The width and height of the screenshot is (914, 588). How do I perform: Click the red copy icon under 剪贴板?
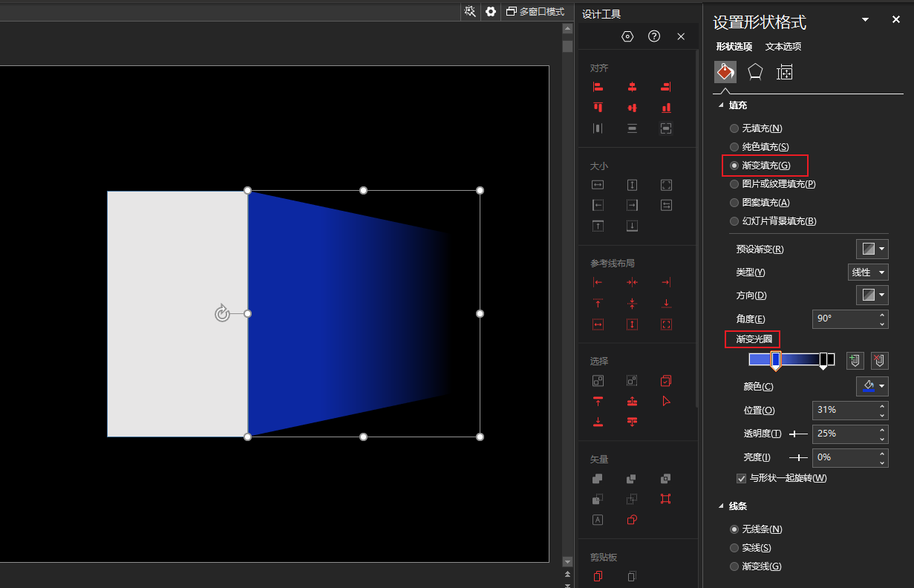(598, 576)
